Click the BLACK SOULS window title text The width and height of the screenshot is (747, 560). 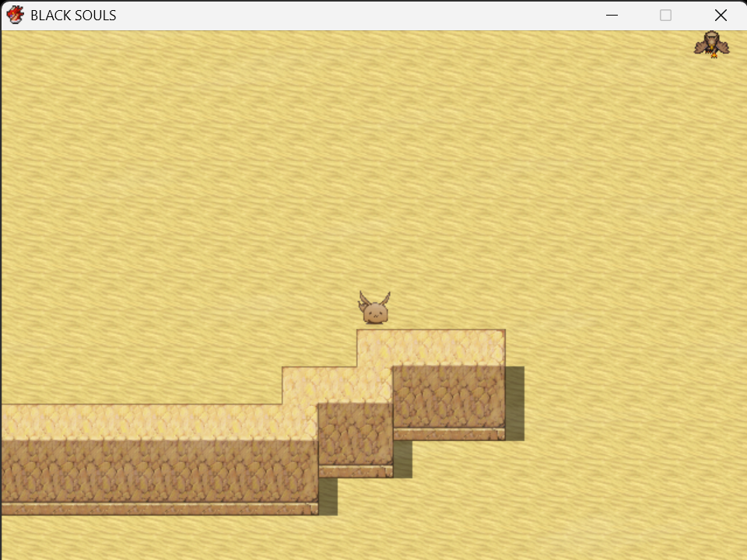click(73, 16)
